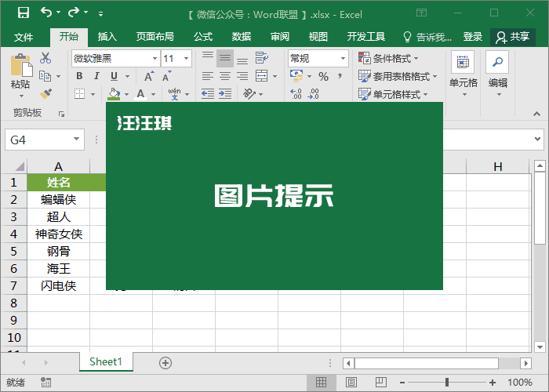Click 登录 sign in
This screenshot has width=549, height=392.
click(473, 36)
